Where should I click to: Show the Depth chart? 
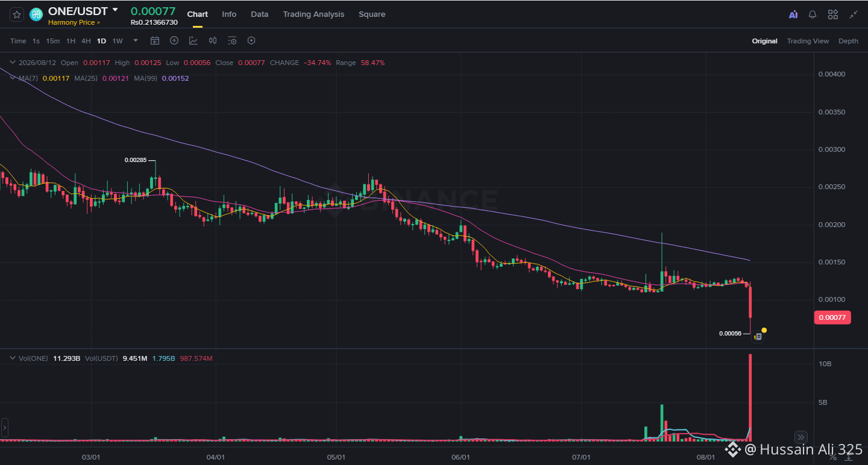[848, 41]
